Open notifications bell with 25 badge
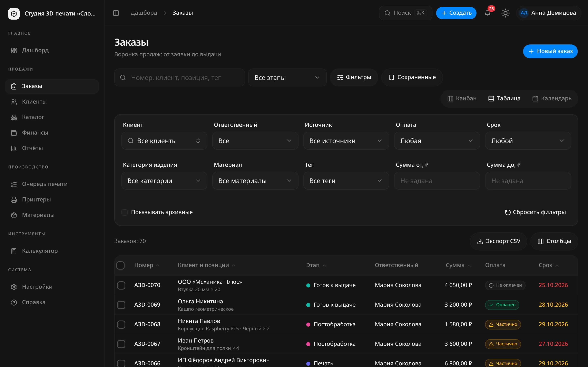 (x=487, y=13)
